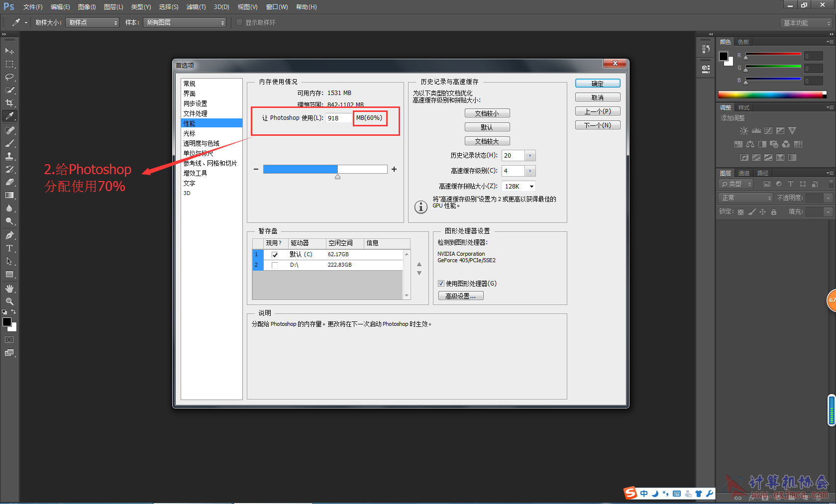Viewport: 836px width, 504px height.
Task: Click the info icon about GPU performance
Action: (421, 206)
